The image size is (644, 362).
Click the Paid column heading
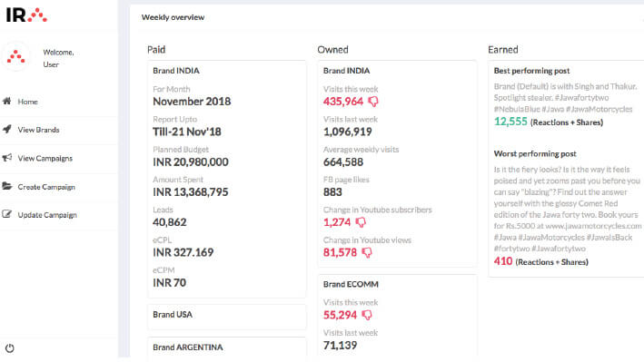[x=156, y=50]
